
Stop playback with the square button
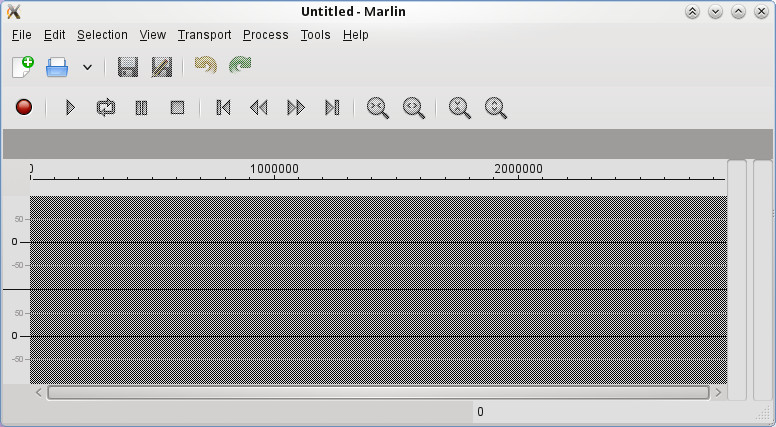(177, 107)
